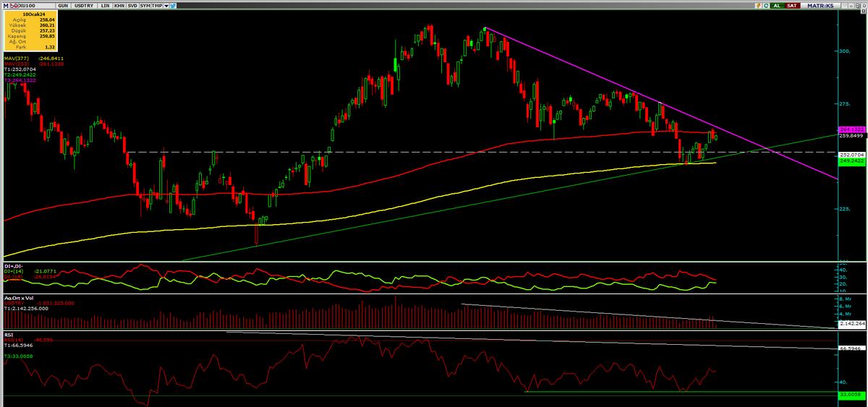Toggle the LIN scale button

click(105, 6)
